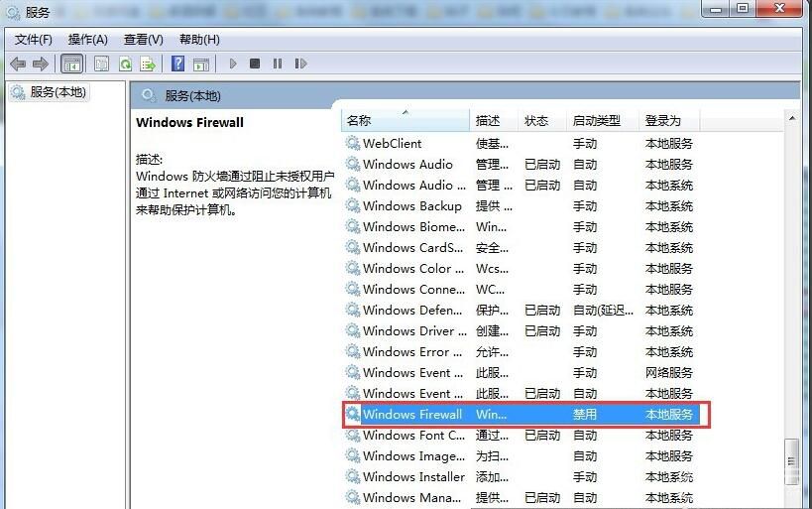Open the 文件(F) menu
Image resolution: width=812 pixels, height=509 pixels.
tap(33, 40)
